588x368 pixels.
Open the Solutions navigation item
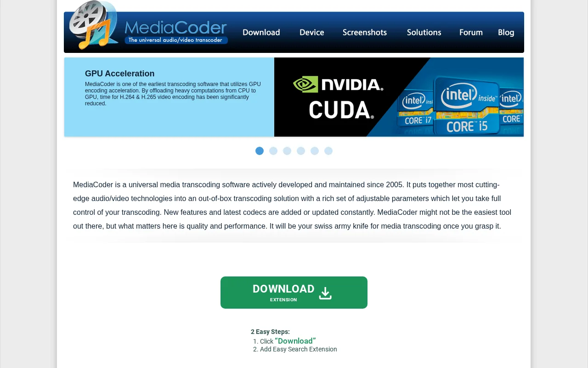pyautogui.click(x=424, y=32)
